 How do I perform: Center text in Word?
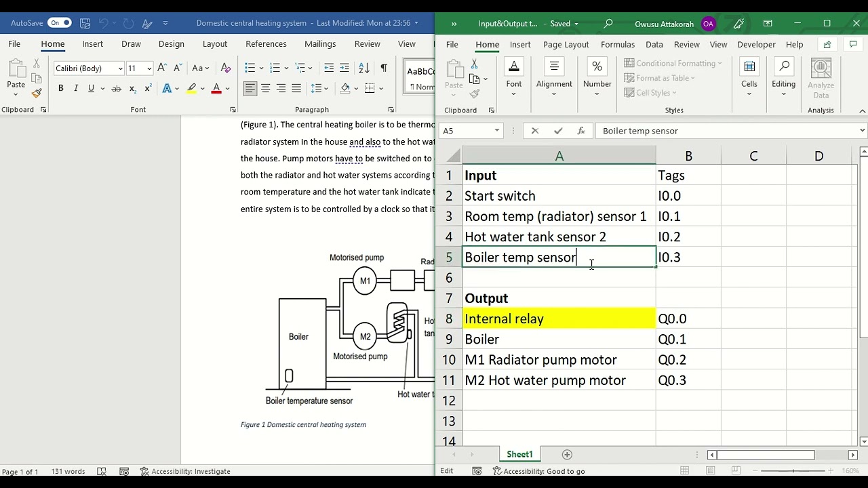(x=266, y=88)
